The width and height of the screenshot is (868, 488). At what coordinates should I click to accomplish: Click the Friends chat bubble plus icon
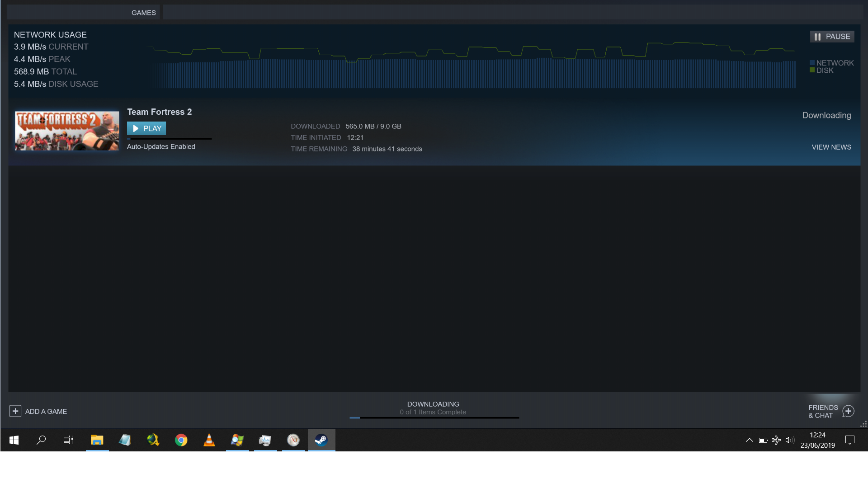coord(848,411)
